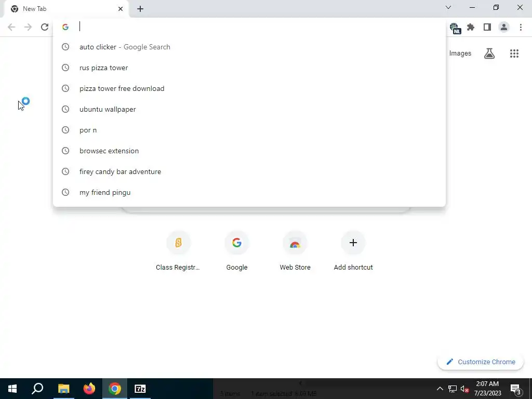Click the clock icon beside 'ubuntu wallpaper'
This screenshot has height=399, width=532.
click(65, 109)
